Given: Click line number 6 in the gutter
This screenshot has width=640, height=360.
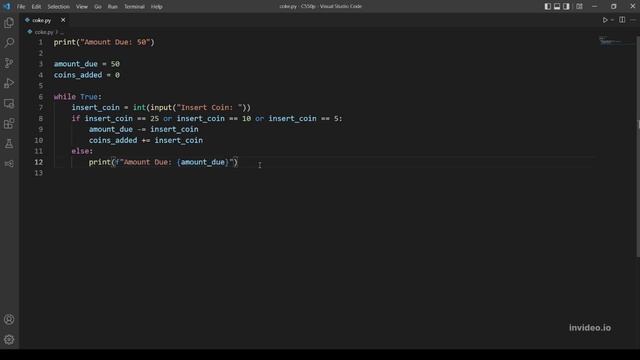Looking at the screenshot, I should coord(40,97).
